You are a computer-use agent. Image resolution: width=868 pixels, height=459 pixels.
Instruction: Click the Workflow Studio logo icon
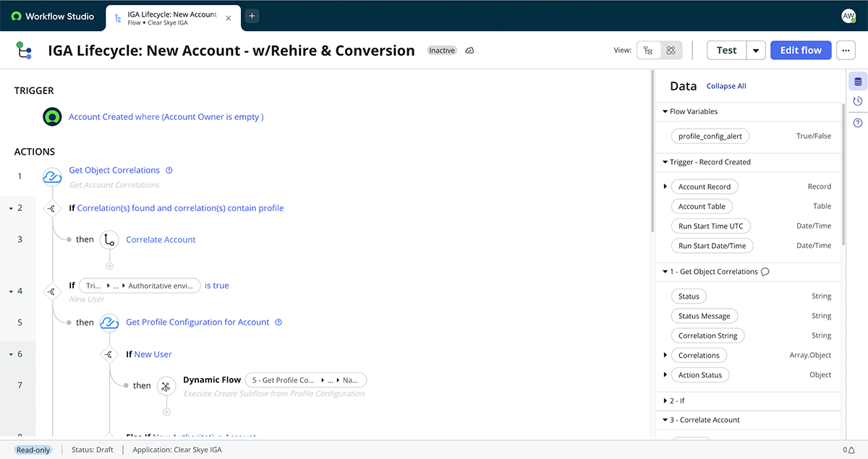16,16
